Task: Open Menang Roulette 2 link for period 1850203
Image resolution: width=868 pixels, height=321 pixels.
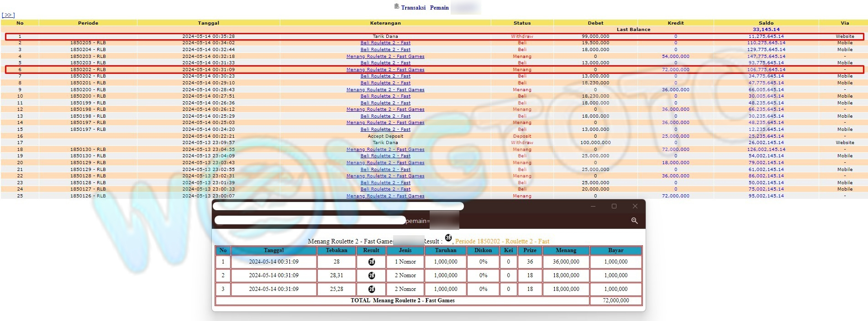Action: coord(385,57)
